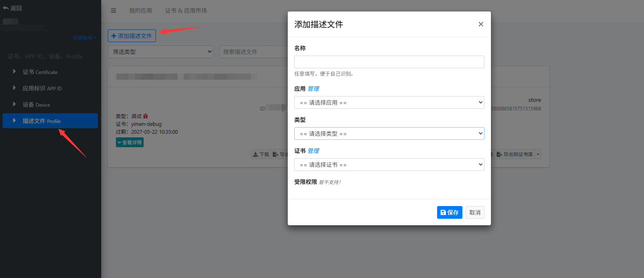Click the red bug debug icon
644x278 pixels.
(146, 116)
